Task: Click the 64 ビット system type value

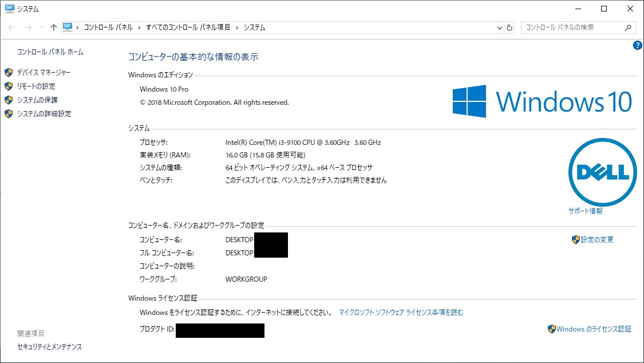Action: coord(299,168)
